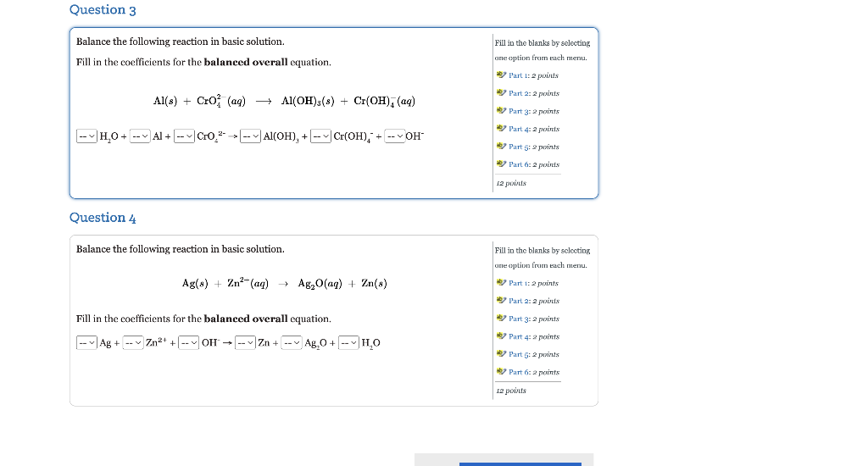Open the Al(OH)3 coefficient dropdown
Screen dimensions: 868x466
tap(250, 136)
